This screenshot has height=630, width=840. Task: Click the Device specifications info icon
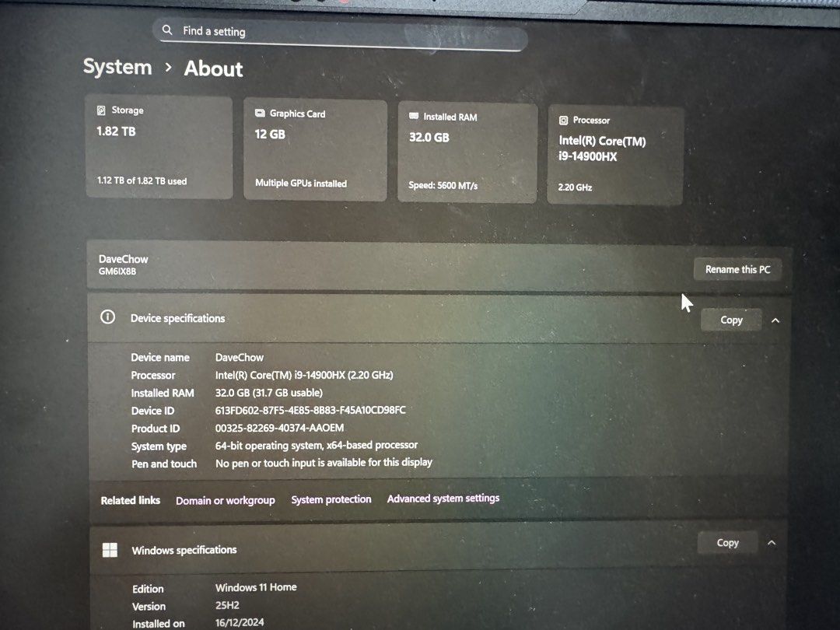point(107,317)
